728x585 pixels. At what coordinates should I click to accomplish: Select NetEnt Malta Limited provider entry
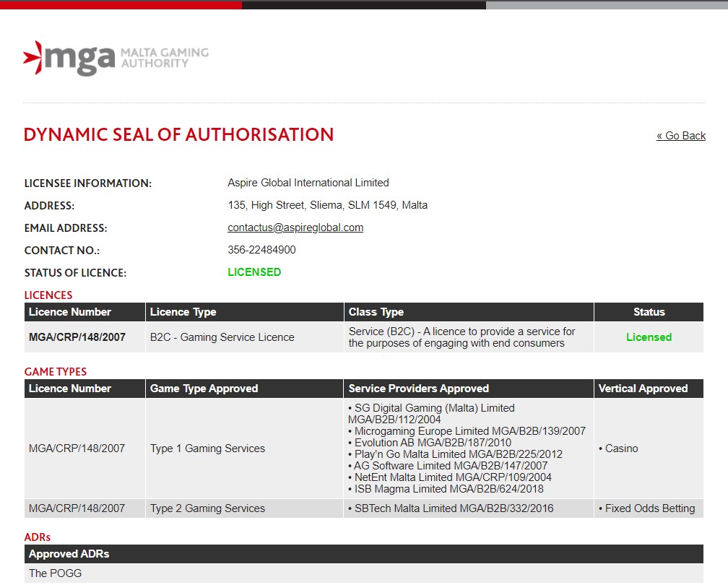[449, 477]
